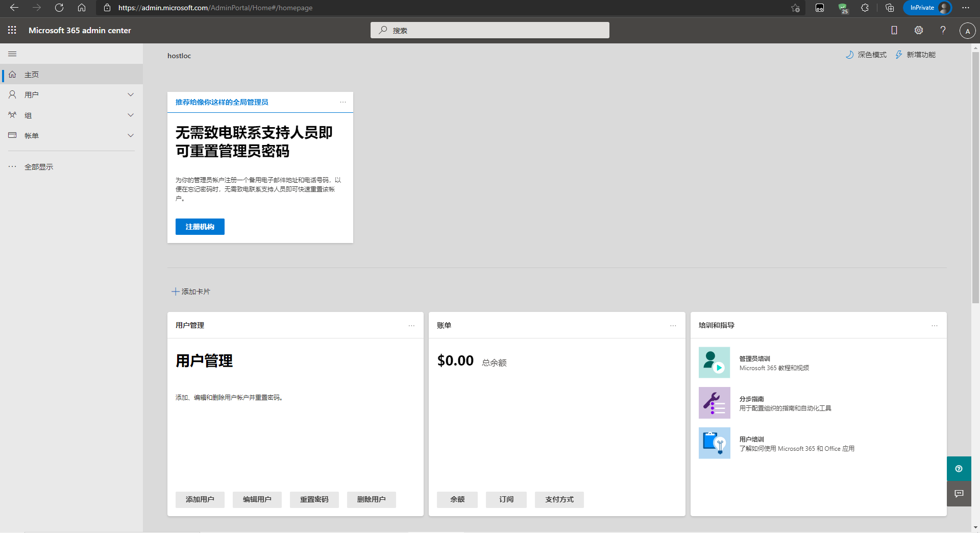980x533 pixels.
Task: Open more options on 用户管理 card
Action: (x=411, y=326)
